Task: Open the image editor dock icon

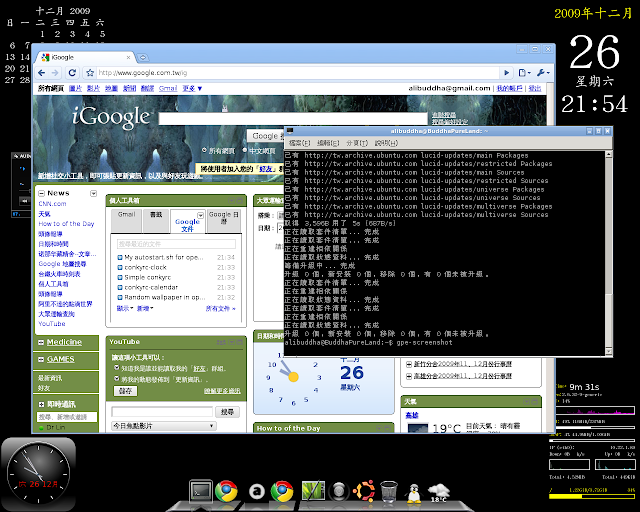Action: point(313,491)
